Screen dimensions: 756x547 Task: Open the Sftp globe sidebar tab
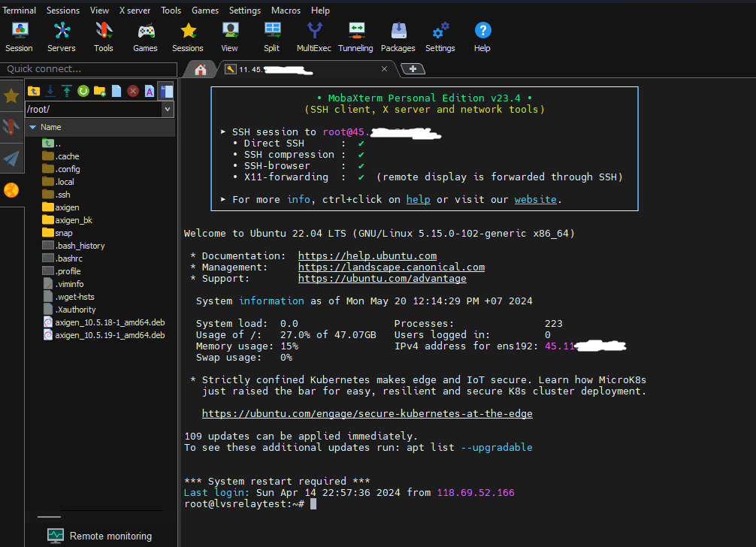pyautogui.click(x=11, y=190)
